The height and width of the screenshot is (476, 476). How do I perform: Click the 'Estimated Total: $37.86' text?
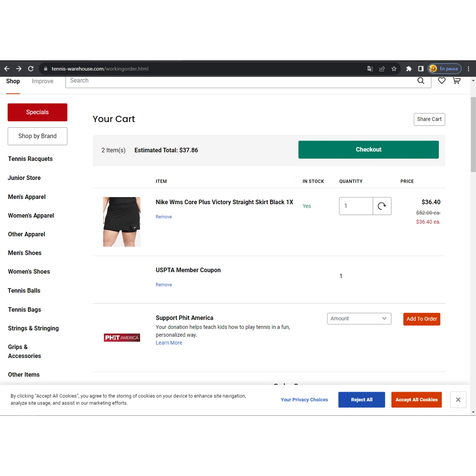[166, 150]
